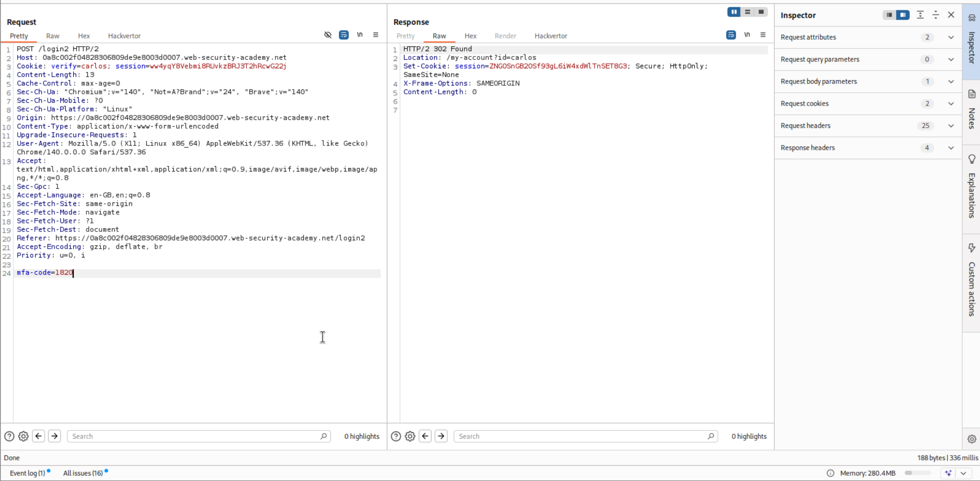Expand Response headers section

(x=951, y=148)
